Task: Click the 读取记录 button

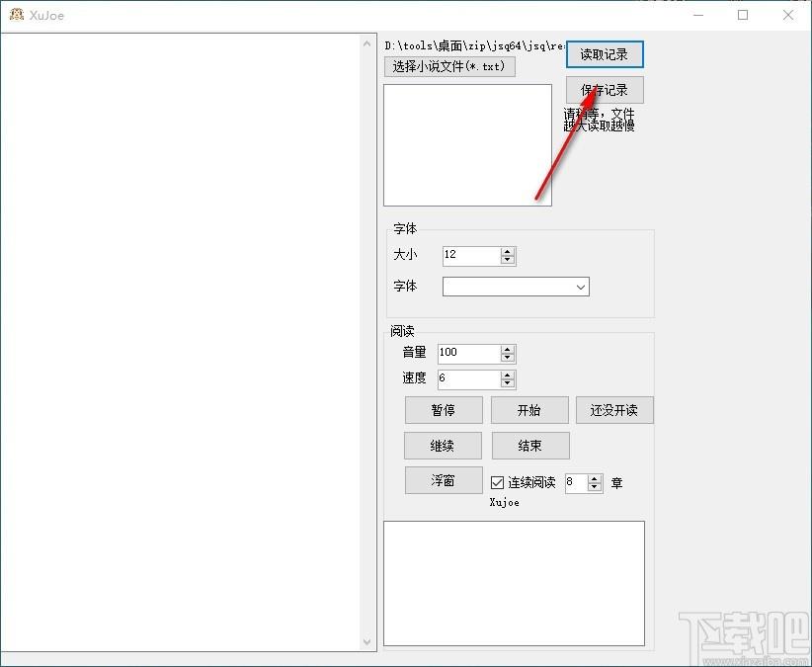Action: 605,54
